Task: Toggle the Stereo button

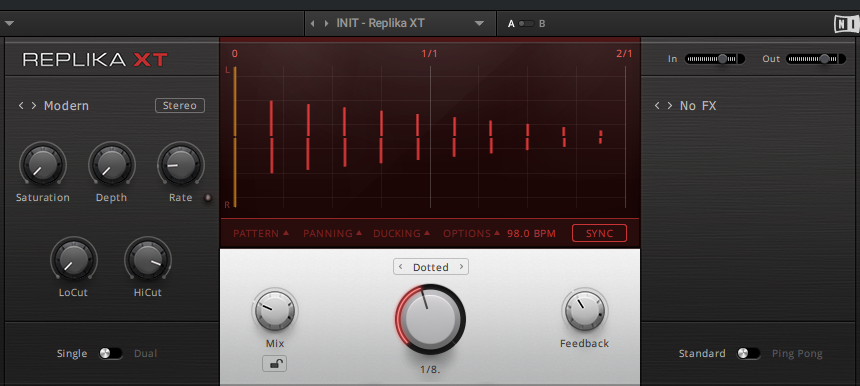Action: coord(180,105)
